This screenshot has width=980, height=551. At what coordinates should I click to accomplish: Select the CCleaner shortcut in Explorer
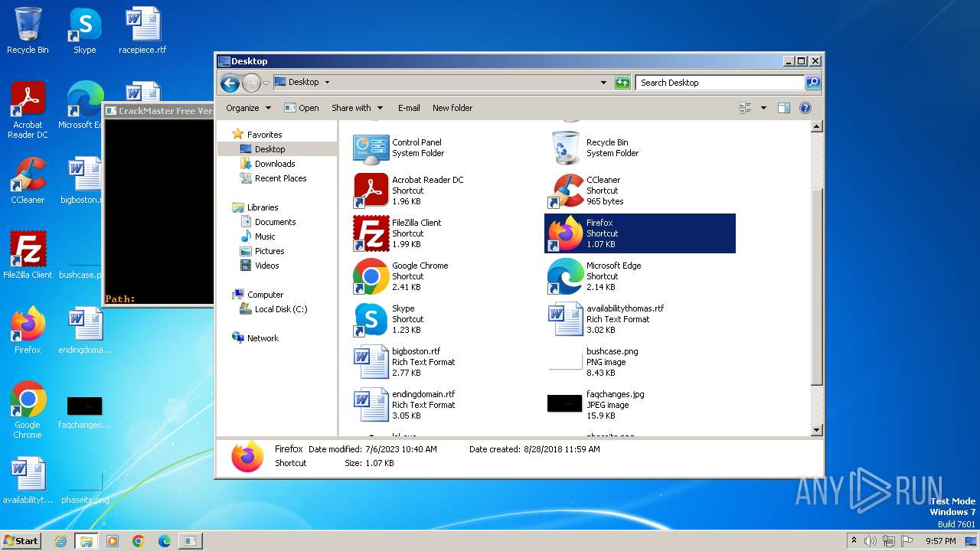(x=639, y=191)
